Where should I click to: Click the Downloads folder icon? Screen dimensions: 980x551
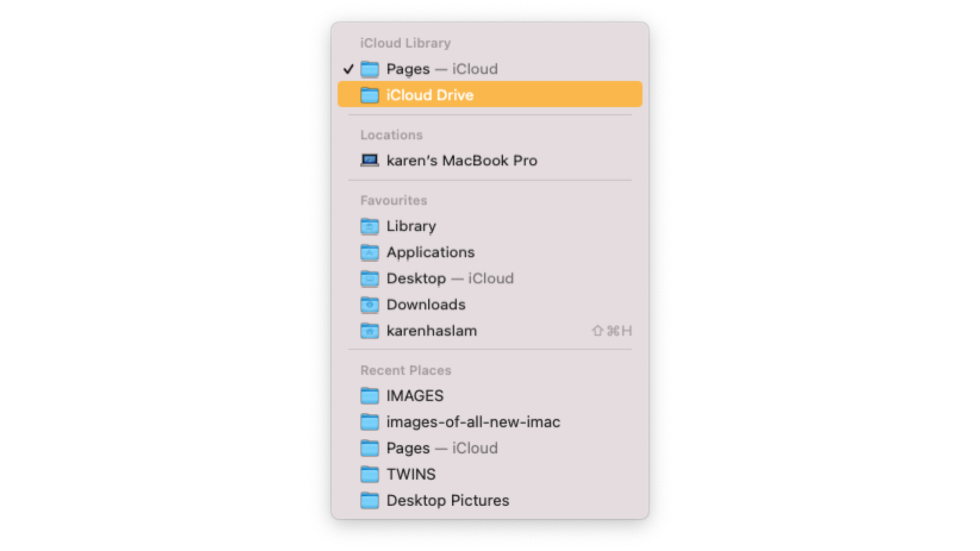click(x=370, y=304)
